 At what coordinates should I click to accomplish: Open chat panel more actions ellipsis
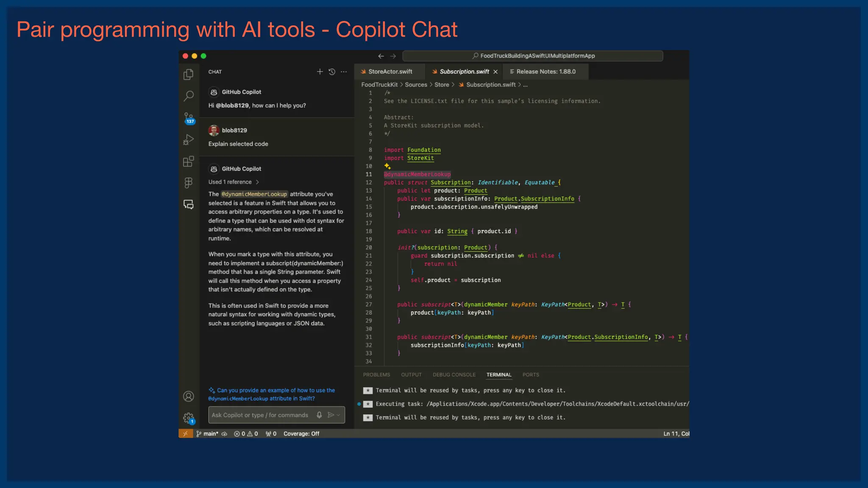pyautogui.click(x=344, y=72)
